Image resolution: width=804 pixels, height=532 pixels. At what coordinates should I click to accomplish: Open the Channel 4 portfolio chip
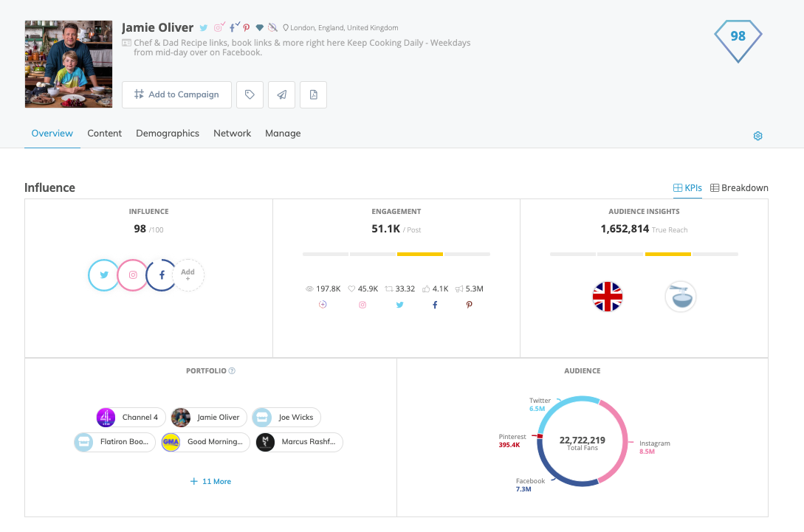131,417
